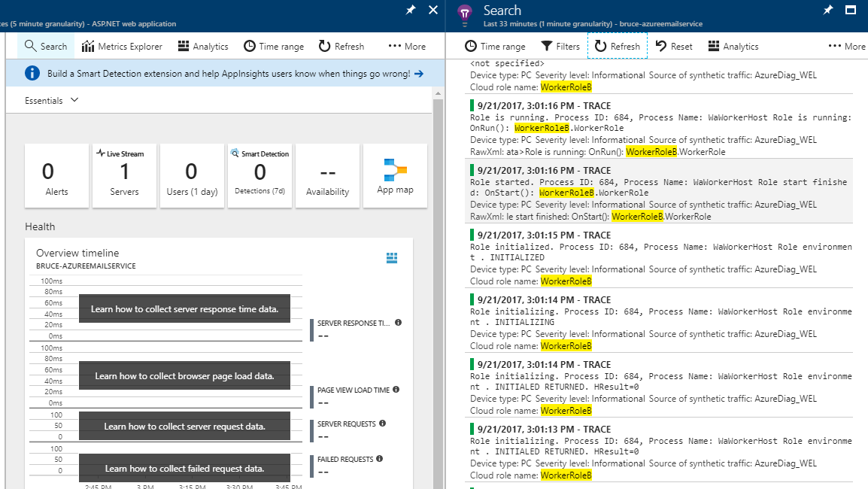This screenshot has width=868, height=489.
Task: Refresh the left overview blade
Action: [341, 47]
